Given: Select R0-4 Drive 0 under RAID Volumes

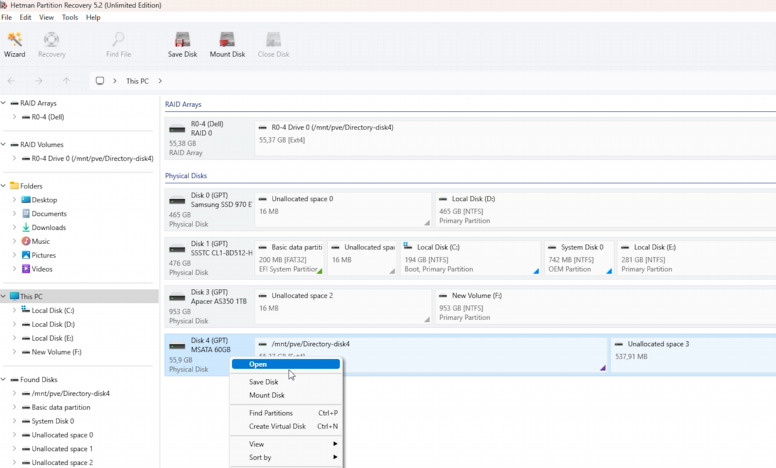Looking at the screenshot, I should 88,158.
